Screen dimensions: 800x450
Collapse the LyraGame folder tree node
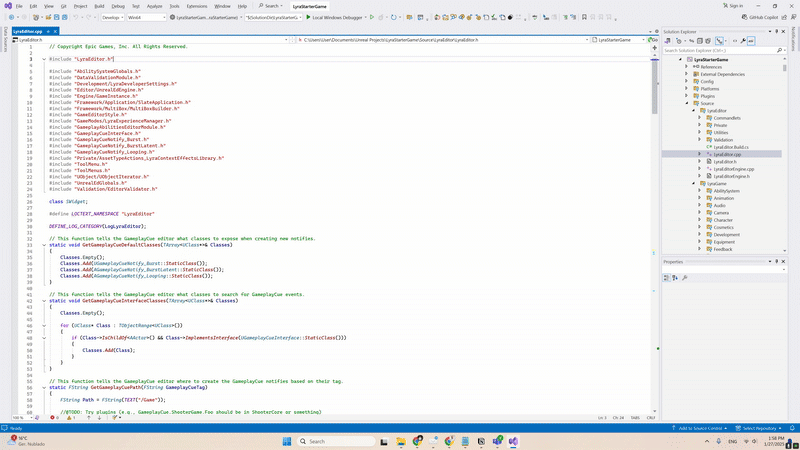tap(693, 183)
